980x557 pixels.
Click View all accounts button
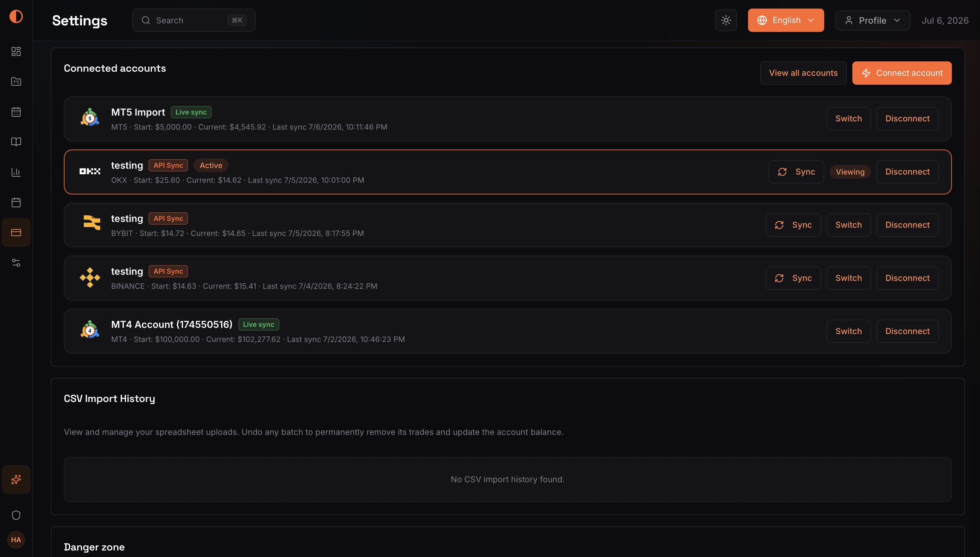coord(803,73)
